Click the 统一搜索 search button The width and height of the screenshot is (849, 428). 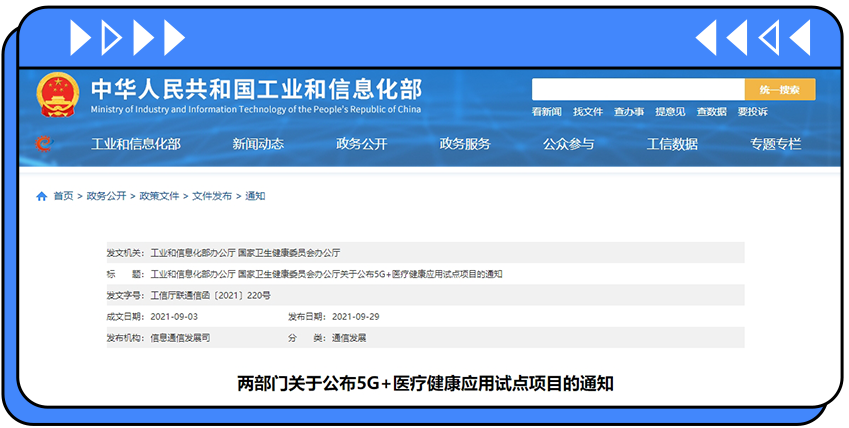pyautogui.click(x=780, y=89)
